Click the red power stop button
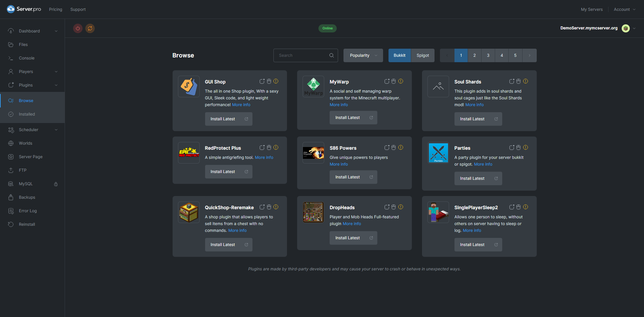The height and width of the screenshot is (317, 644). tap(78, 28)
